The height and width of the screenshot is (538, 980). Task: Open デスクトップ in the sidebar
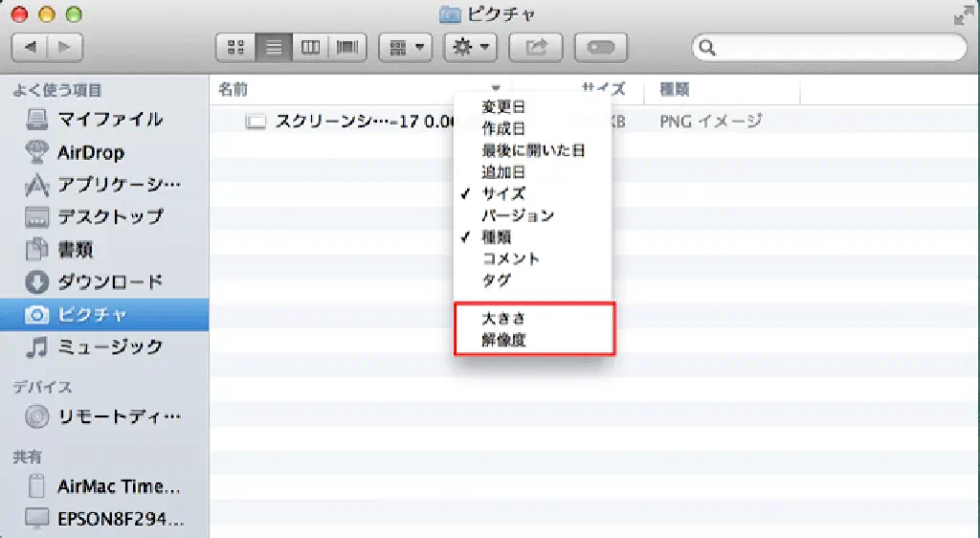click(110, 216)
